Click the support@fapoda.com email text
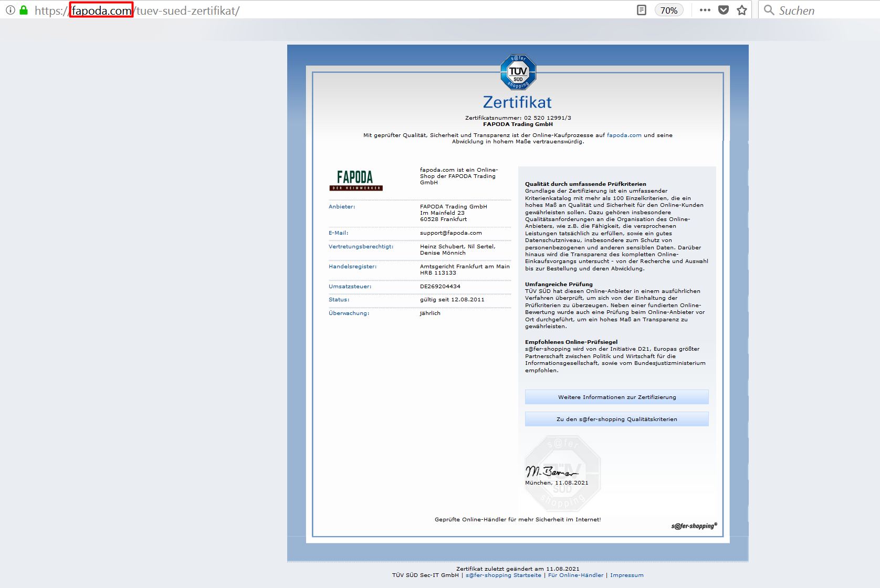This screenshot has height=588, width=880. pos(451,233)
